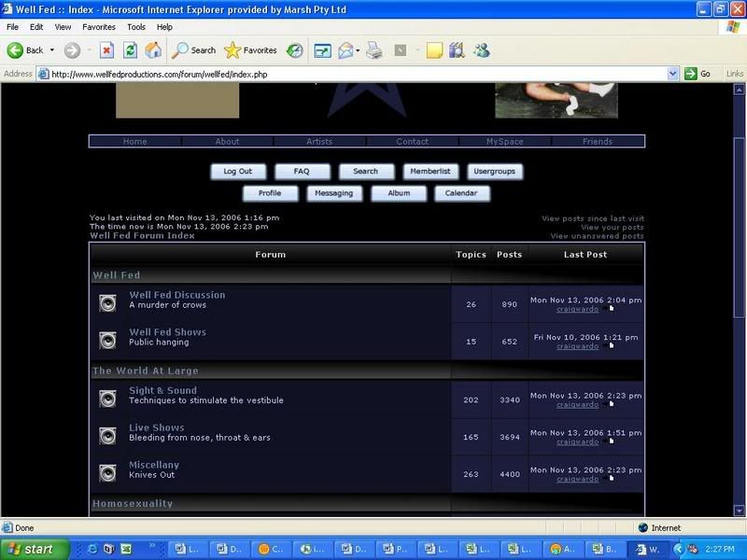The height and width of the screenshot is (560, 747).
Task: Click the Stop loading icon
Action: [x=106, y=50]
